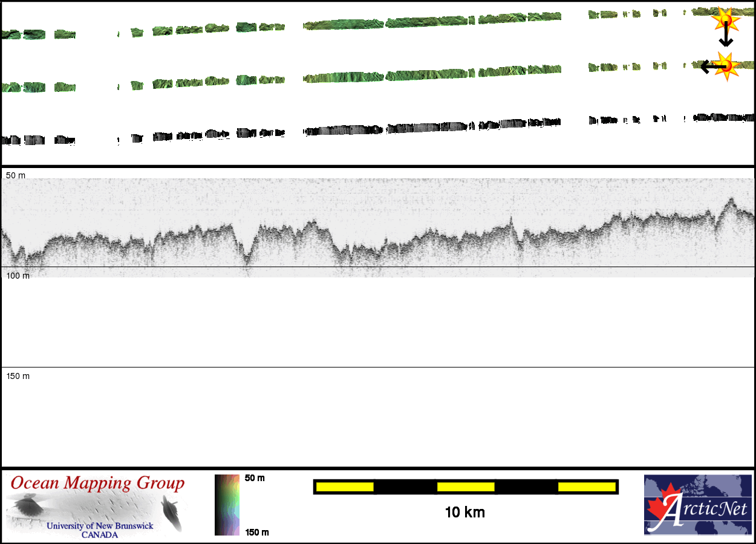The height and width of the screenshot is (544, 756).
Task: Click the middle yellow scale bar segment
Action: pyautogui.click(x=465, y=487)
